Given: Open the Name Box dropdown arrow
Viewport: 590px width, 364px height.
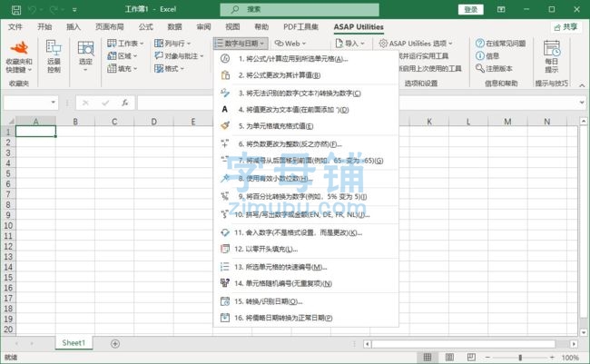Looking at the screenshot, I should 53,103.
